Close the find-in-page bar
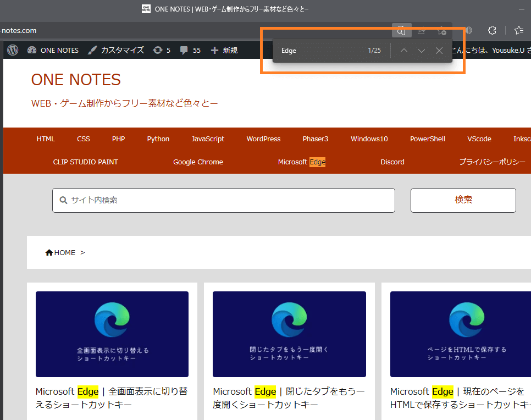531x420 pixels. [x=439, y=50]
